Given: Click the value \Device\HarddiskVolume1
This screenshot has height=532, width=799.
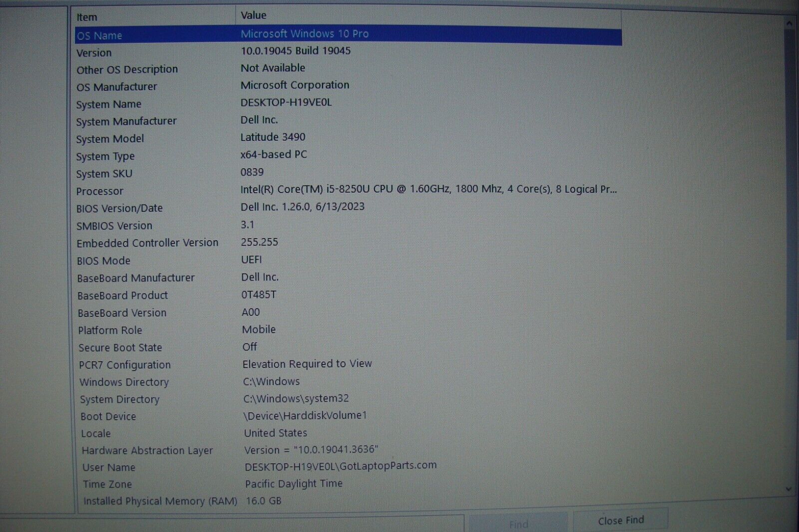Looking at the screenshot, I should pos(305,415).
